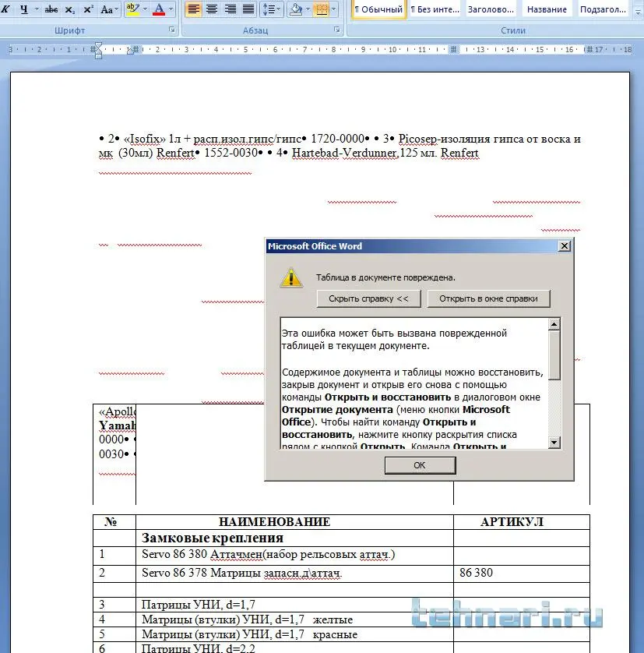
Task: Click 'Матрицы (втулки) УНИ, d=1,7 желтые' cell
Action: [294, 619]
